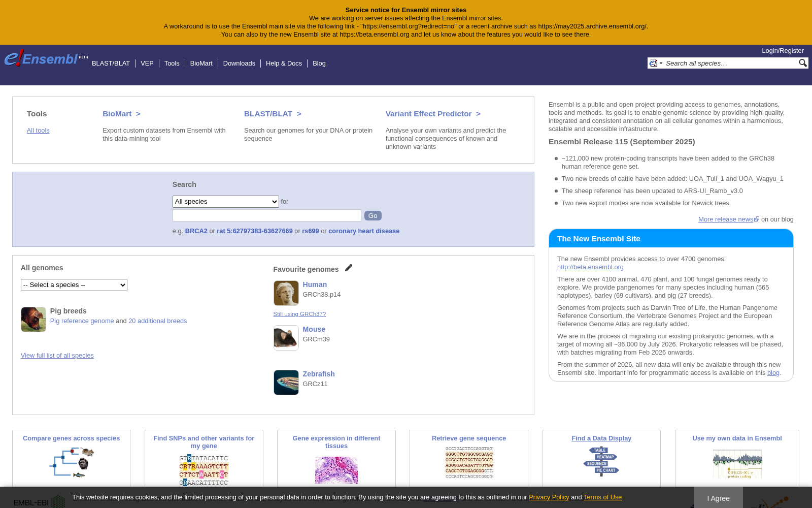The width and height of the screenshot is (812, 508).
Task: Click the Mouse genome thumbnail
Action: tap(286, 338)
